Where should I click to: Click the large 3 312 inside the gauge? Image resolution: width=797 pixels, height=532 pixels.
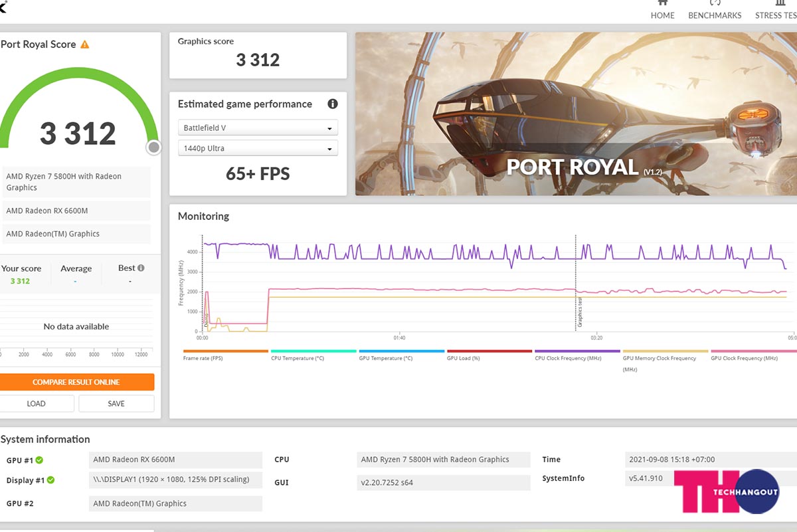pos(78,133)
